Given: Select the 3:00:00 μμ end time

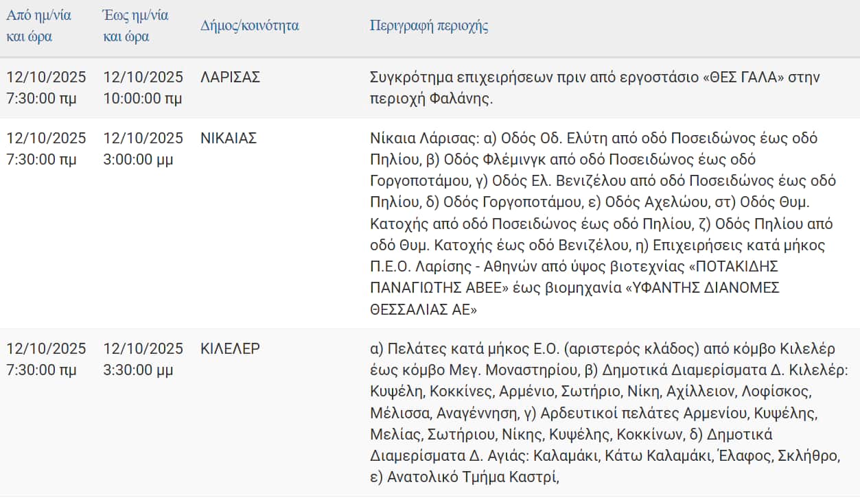Looking at the screenshot, I should pos(139,160).
